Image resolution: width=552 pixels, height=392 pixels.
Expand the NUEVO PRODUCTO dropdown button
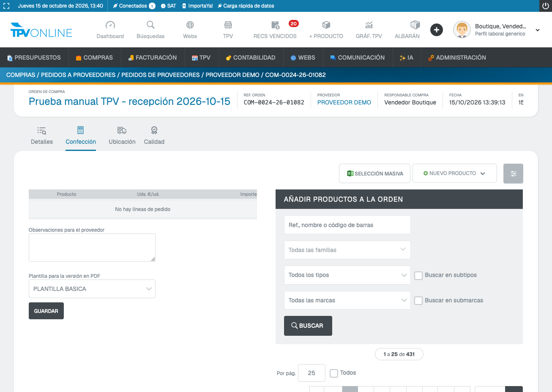[455, 173]
